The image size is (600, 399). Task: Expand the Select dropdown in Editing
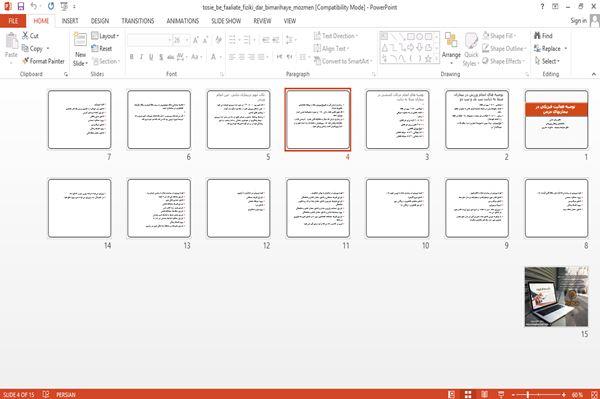(x=548, y=61)
